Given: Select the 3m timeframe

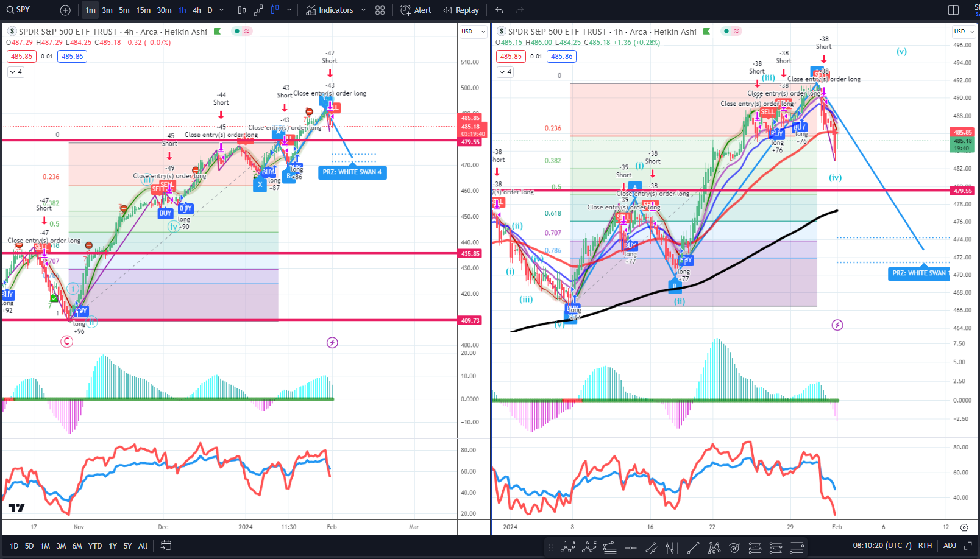Looking at the screenshot, I should [x=107, y=10].
